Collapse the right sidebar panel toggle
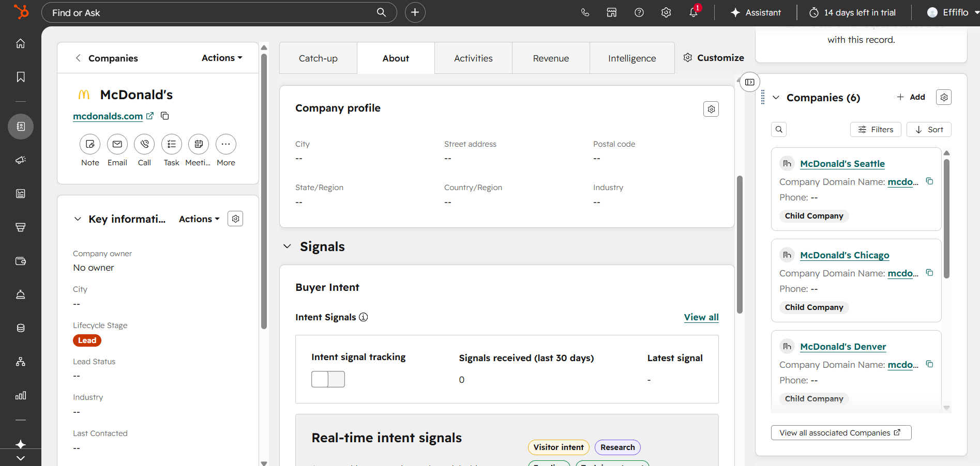 click(750, 82)
